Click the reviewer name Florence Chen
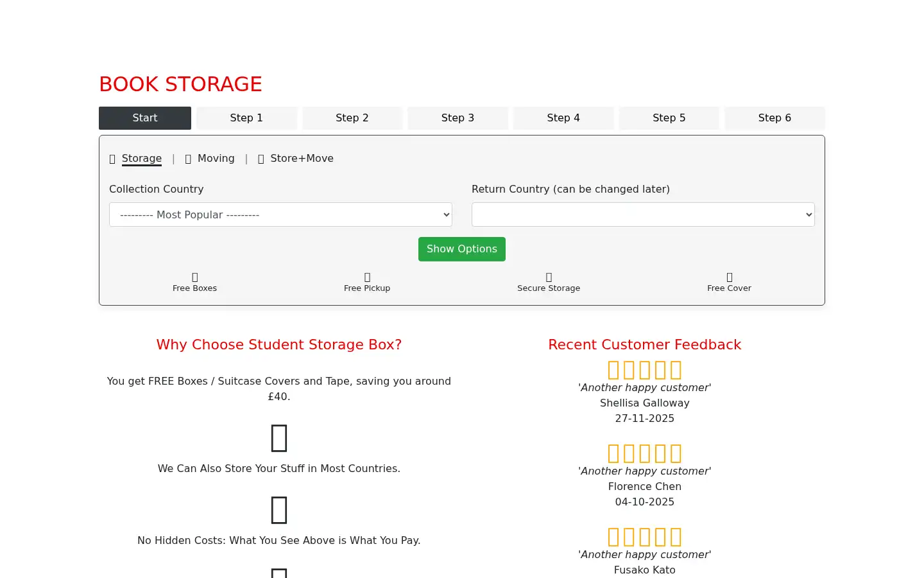The image size is (924, 578). [645, 487]
